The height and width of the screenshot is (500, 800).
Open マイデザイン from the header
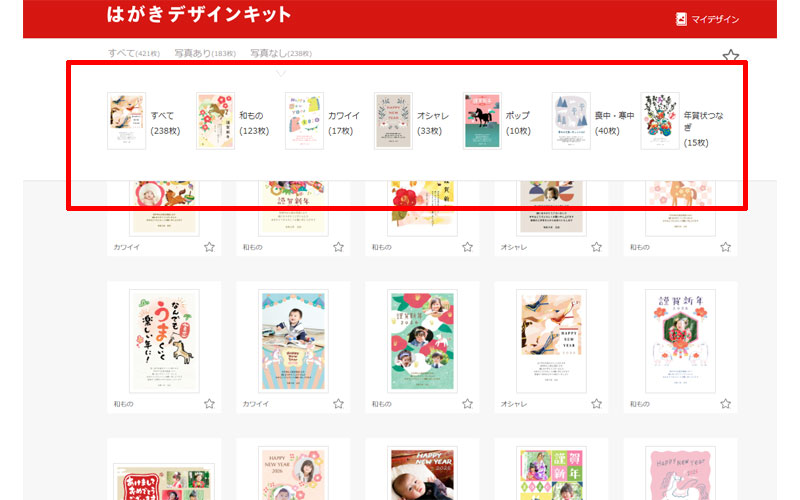tap(708, 19)
